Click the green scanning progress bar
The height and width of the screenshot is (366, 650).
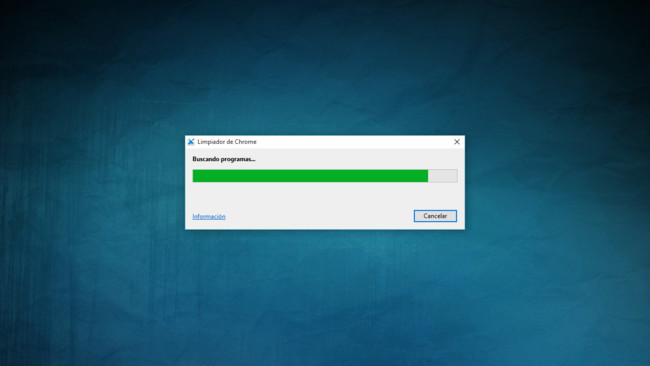325,176
